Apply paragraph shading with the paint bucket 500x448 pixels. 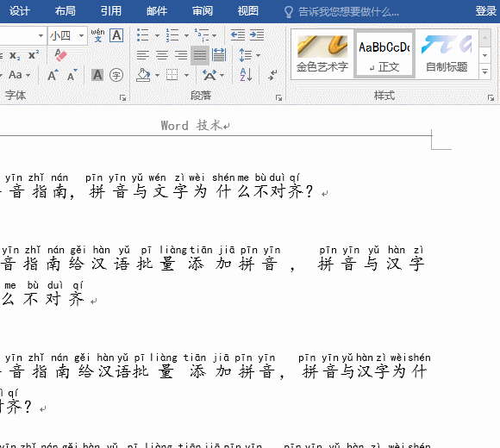click(x=143, y=75)
